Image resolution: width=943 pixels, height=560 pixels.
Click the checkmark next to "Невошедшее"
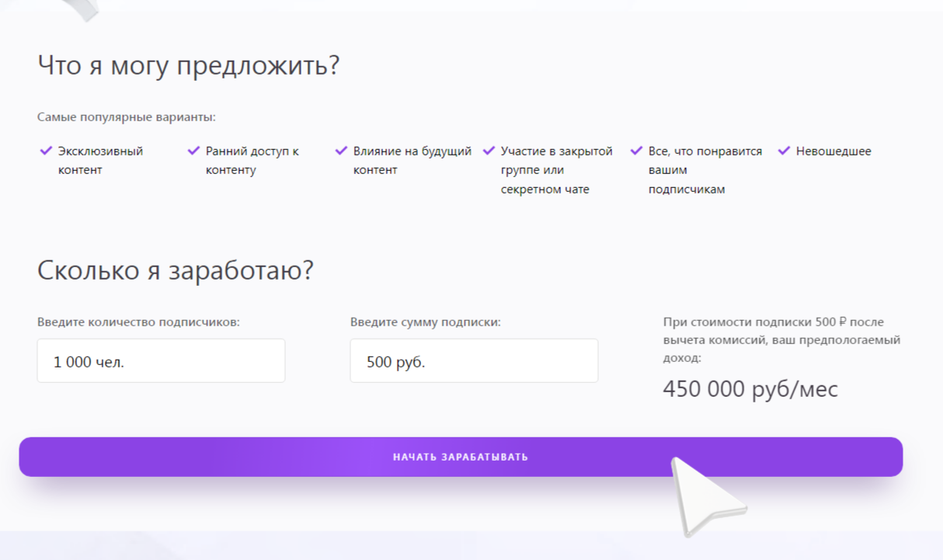(784, 151)
